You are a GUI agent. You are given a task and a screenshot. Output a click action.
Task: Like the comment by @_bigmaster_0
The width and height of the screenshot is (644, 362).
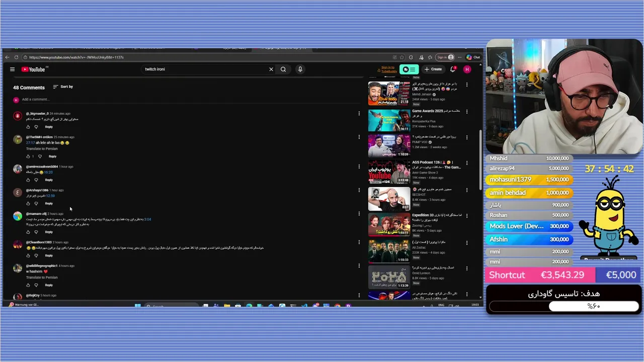coord(28,127)
